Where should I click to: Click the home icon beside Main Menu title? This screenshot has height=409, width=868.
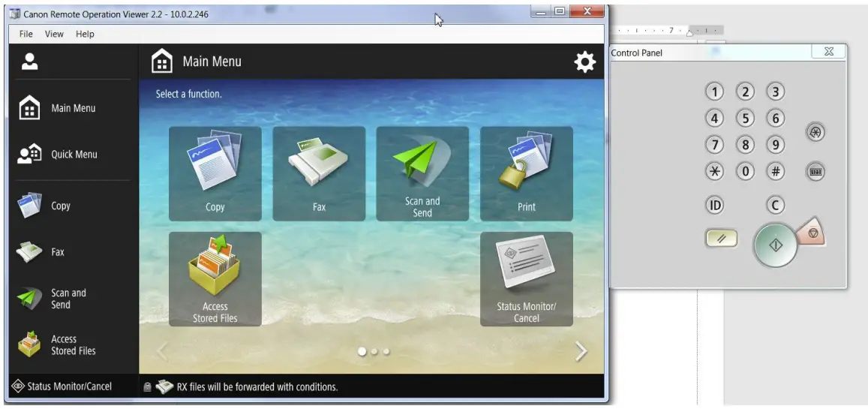pyautogui.click(x=162, y=61)
